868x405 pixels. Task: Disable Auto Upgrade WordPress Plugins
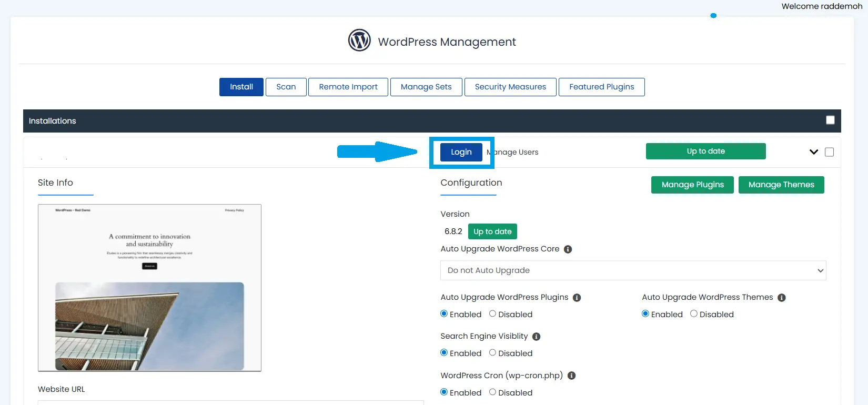[492, 314]
